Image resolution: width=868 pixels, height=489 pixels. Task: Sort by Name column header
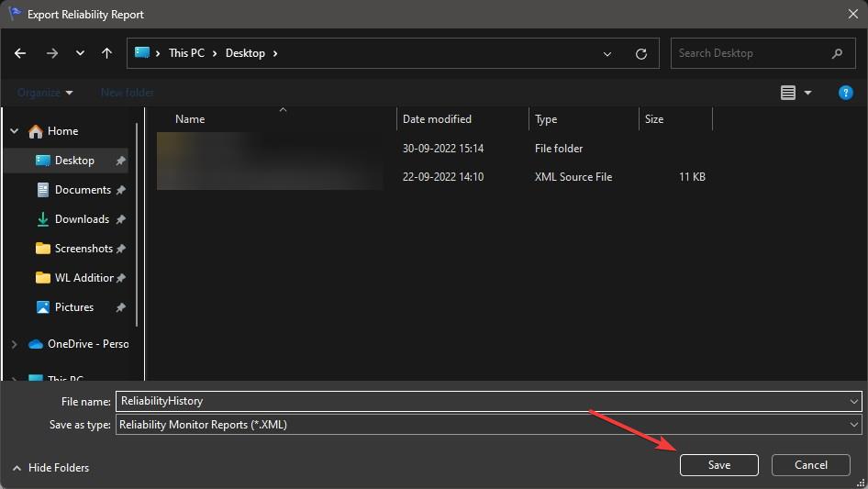coord(190,119)
